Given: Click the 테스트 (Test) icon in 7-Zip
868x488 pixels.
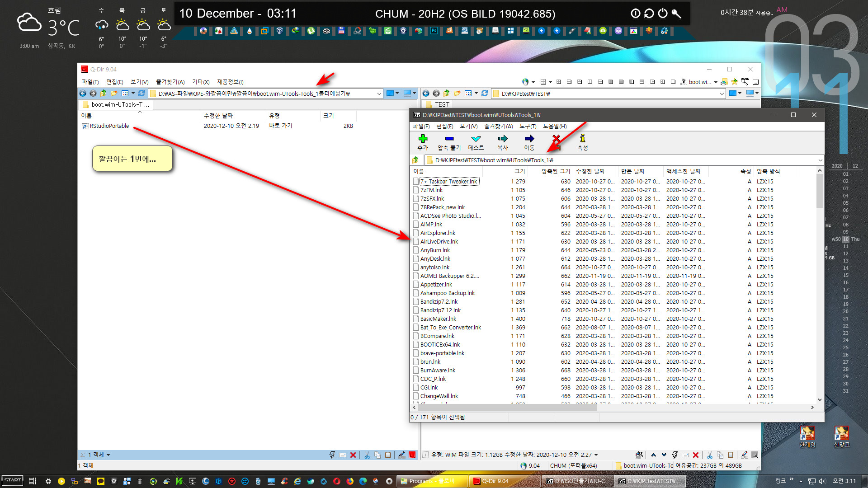Looking at the screenshot, I should click(476, 139).
